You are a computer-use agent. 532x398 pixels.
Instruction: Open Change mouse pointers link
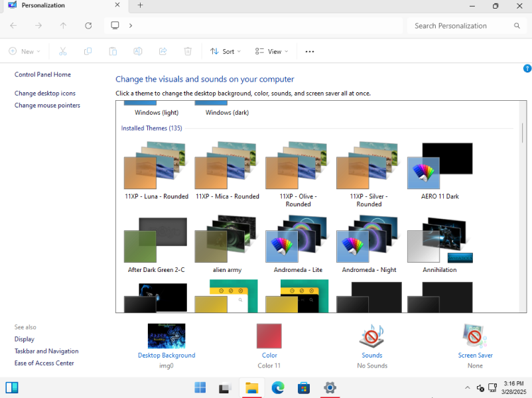(48, 105)
